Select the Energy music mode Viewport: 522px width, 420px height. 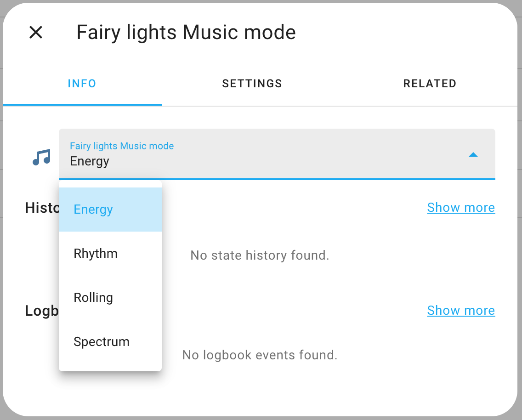pos(93,209)
